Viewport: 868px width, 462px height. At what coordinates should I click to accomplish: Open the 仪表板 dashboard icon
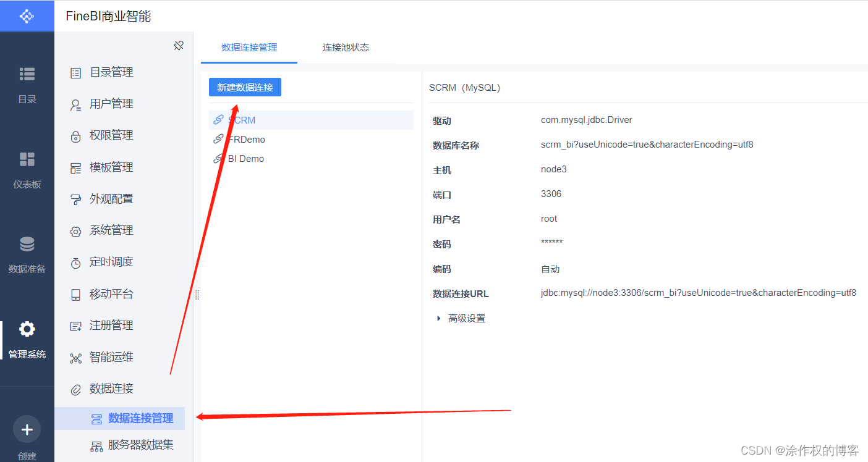[27, 159]
